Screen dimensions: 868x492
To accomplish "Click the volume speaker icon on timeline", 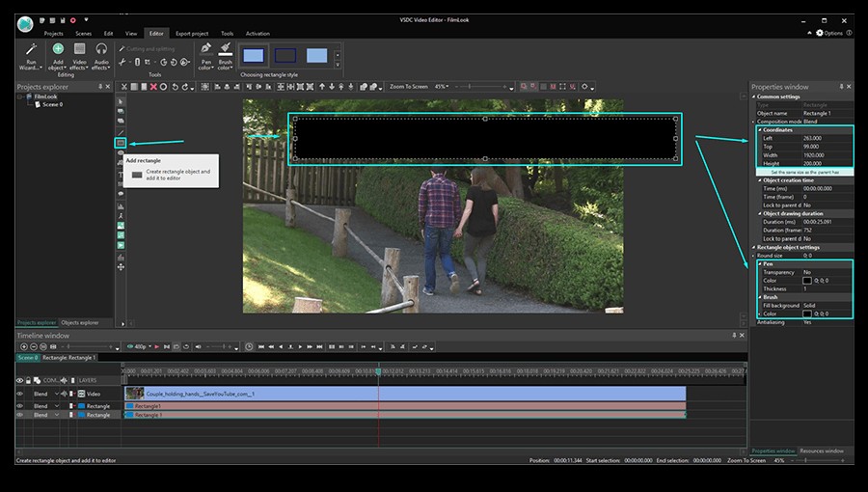I will click(198, 347).
